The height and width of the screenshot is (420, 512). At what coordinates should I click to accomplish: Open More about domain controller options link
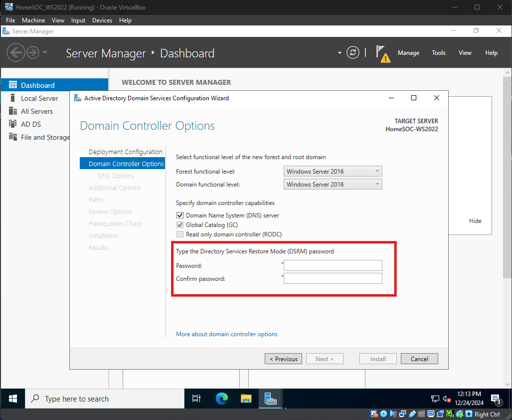pyautogui.click(x=226, y=334)
